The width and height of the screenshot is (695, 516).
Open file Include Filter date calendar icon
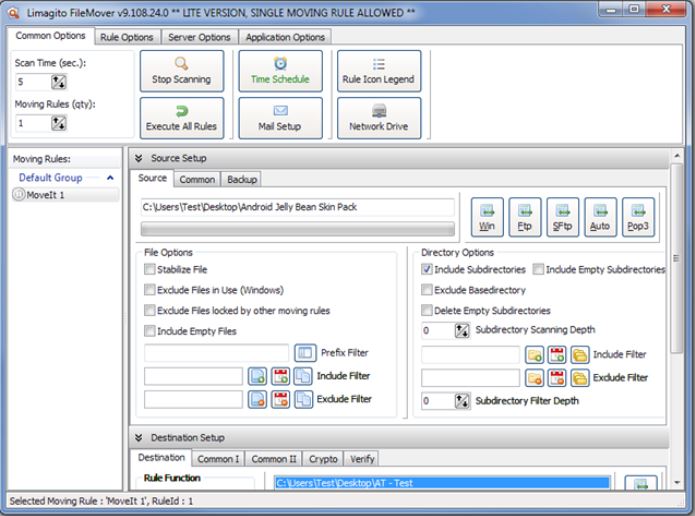pos(281,376)
